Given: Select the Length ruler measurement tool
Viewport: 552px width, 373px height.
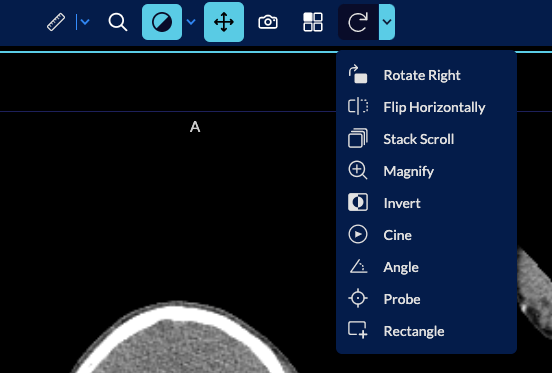Looking at the screenshot, I should coord(56,22).
